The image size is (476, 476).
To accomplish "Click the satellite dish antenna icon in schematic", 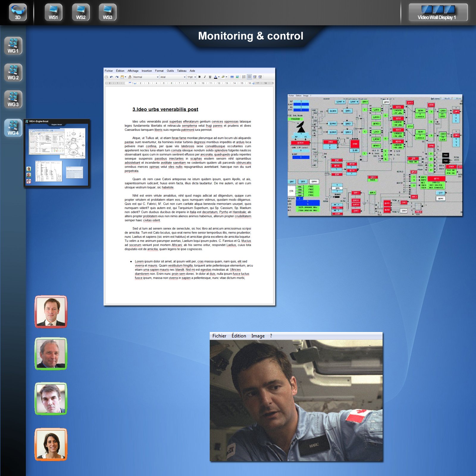I will click(x=301, y=127).
